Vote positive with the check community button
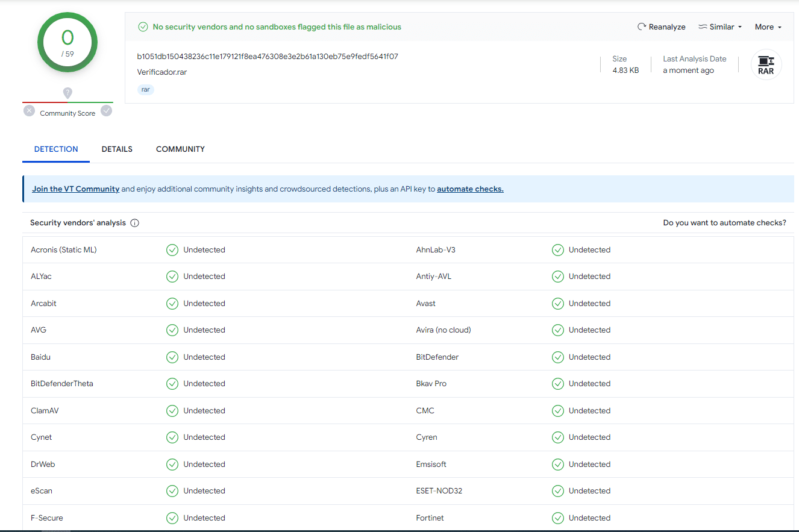 pos(107,111)
